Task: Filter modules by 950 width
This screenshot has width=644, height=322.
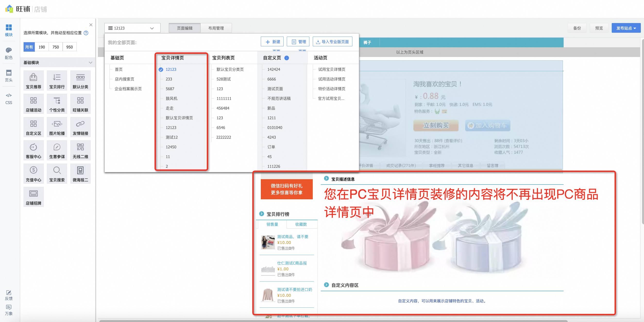Action: [x=69, y=47]
